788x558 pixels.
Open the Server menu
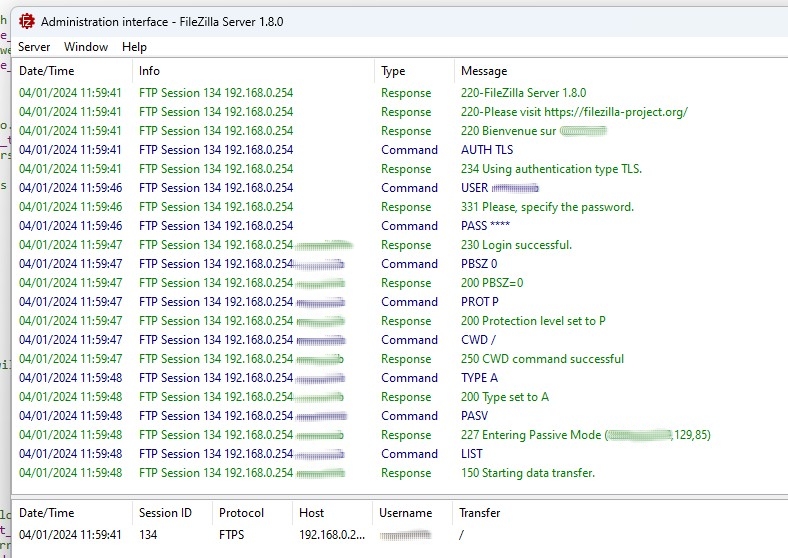point(34,47)
